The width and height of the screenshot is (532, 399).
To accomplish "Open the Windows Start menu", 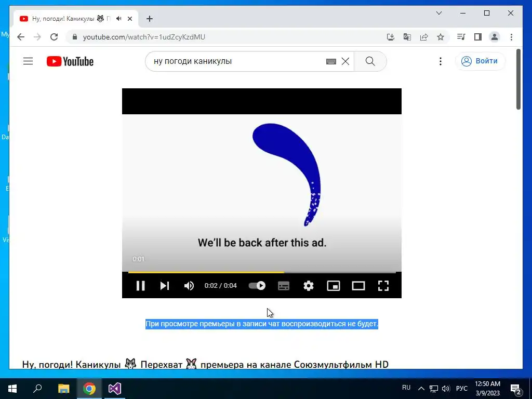I will [12, 389].
